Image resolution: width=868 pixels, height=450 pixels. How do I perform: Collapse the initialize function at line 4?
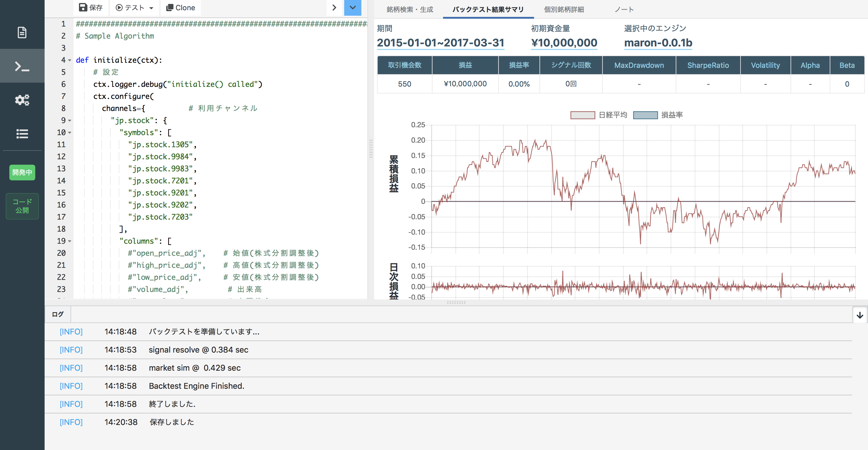pyautogui.click(x=70, y=61)
